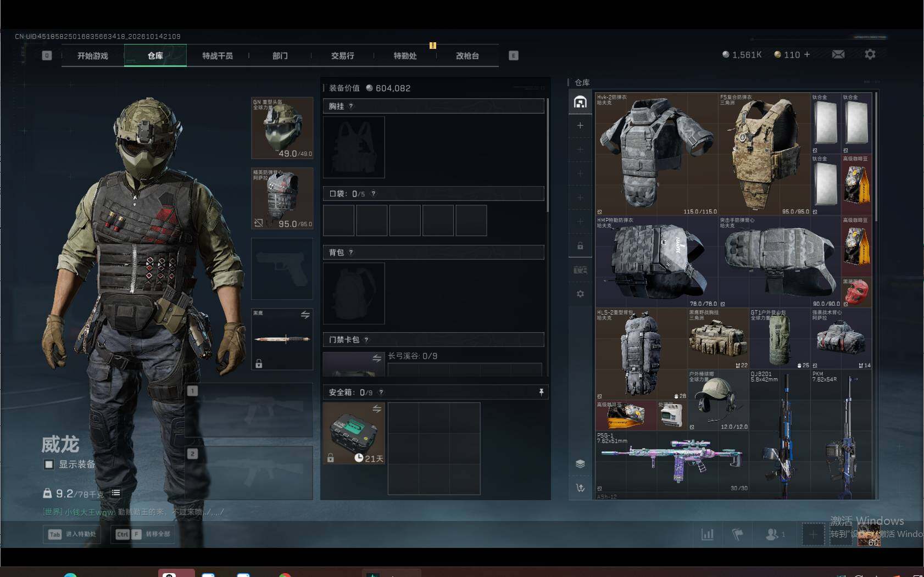Click the sort-items icon below the layers icon
The image size is (924, 577).
coord(580,488)
